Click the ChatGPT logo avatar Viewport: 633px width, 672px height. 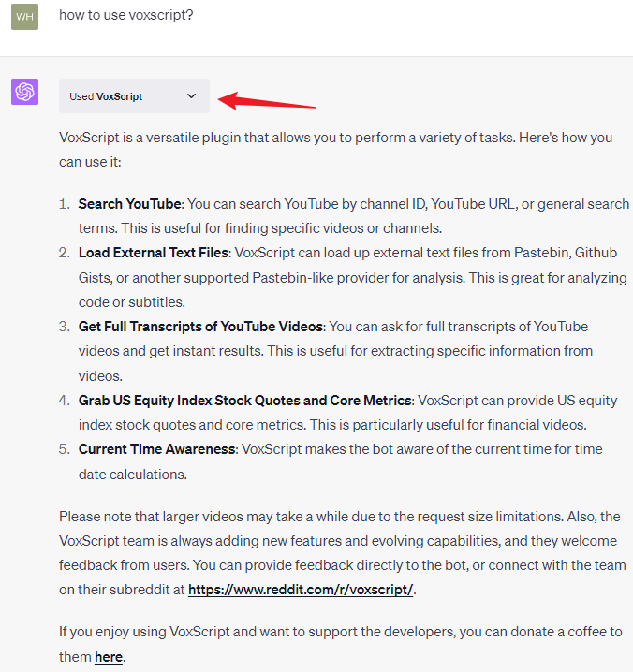[24, 92]
